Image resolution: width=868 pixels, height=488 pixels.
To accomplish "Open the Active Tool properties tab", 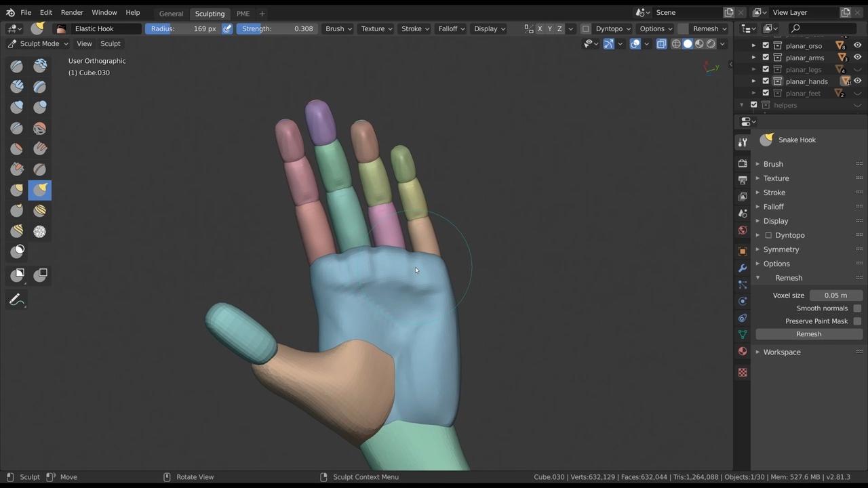I will click(x=743, y=142).
